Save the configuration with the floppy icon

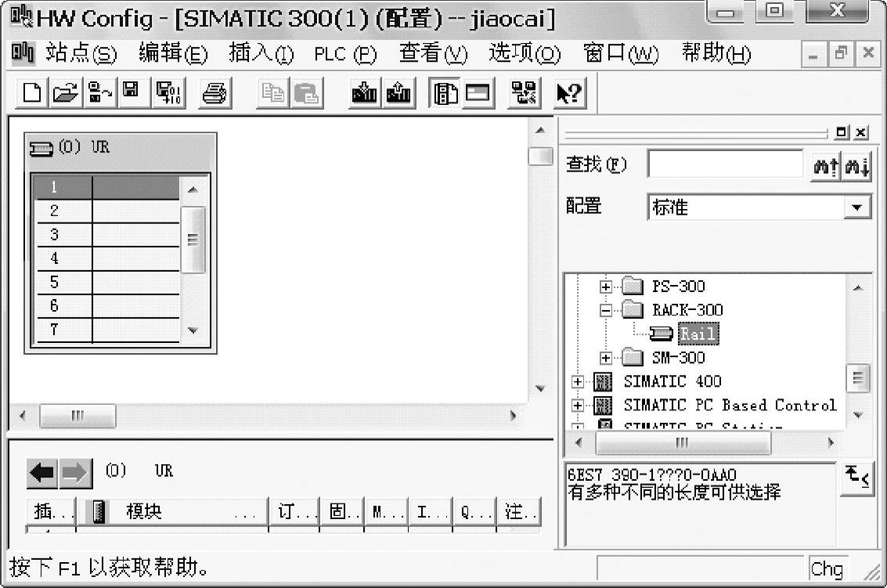point(132,93)
